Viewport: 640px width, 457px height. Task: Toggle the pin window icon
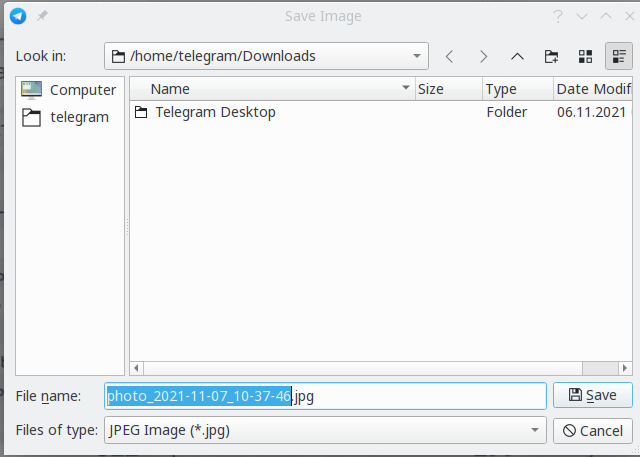(x=42, y=16)
